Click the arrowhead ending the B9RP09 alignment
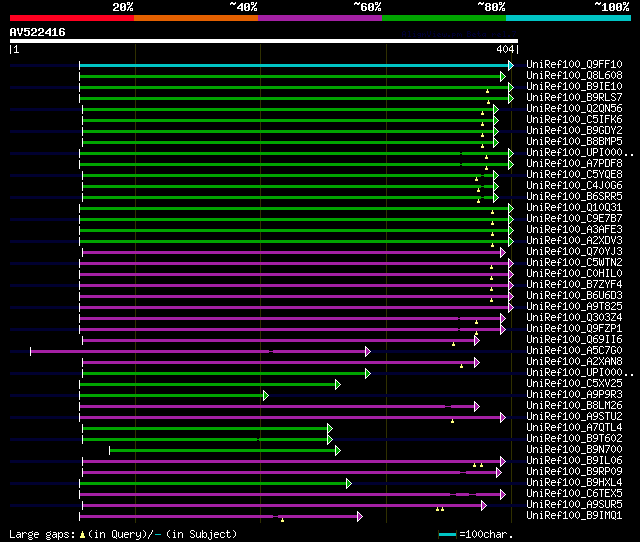 pyautogui.click(x=499, y=473)
